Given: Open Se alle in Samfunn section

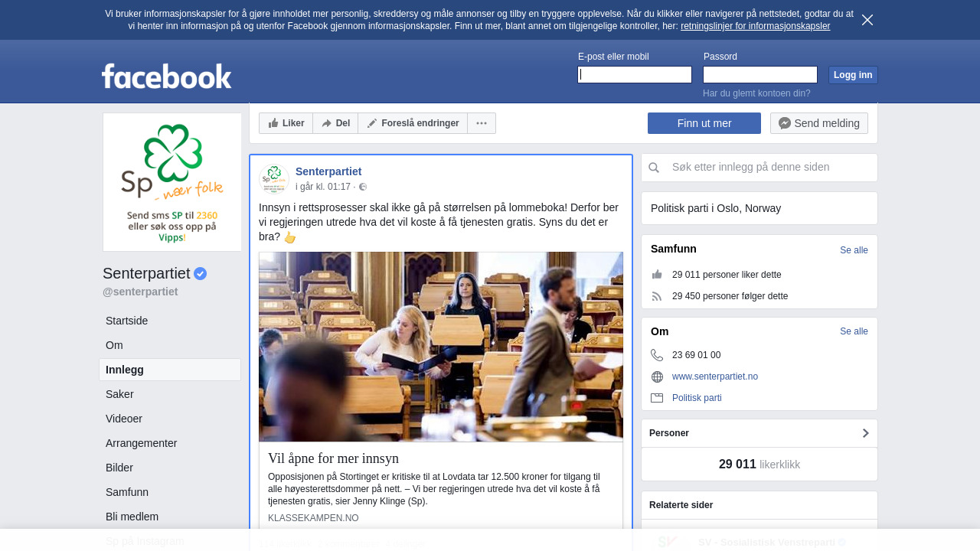Looking at the screenshot, I should 854,250.
